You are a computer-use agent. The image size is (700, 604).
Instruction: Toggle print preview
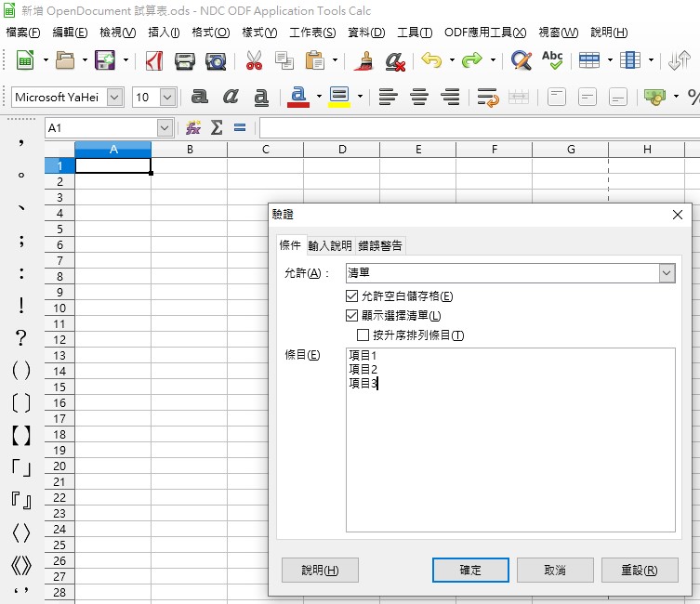point(216,61)
